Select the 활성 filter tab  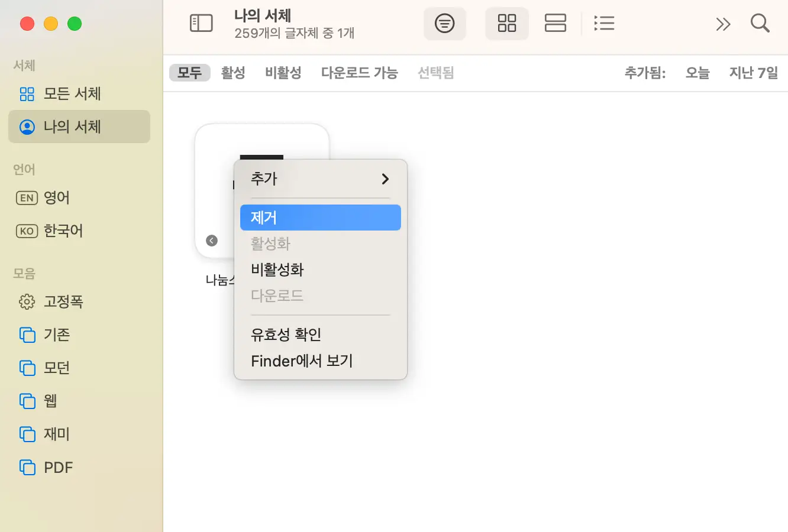233,73
